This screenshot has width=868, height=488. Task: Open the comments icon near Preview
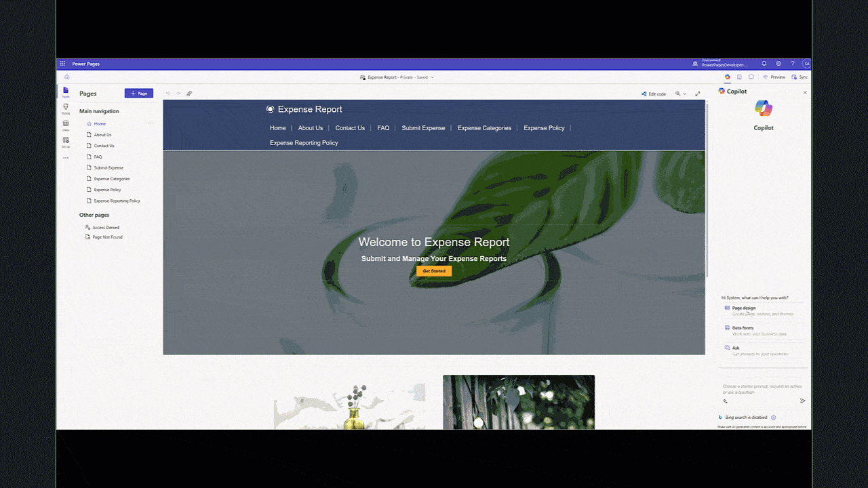pyautogui.click(x=751, y=77)
